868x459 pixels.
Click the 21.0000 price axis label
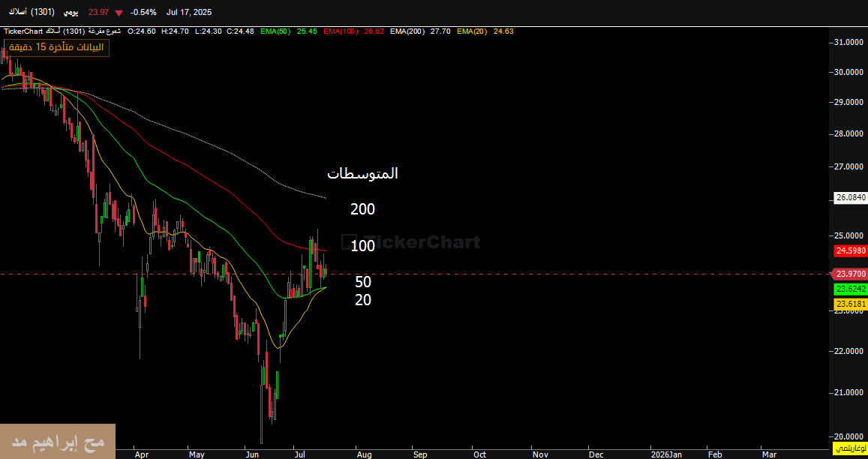[x=849, y=392]
